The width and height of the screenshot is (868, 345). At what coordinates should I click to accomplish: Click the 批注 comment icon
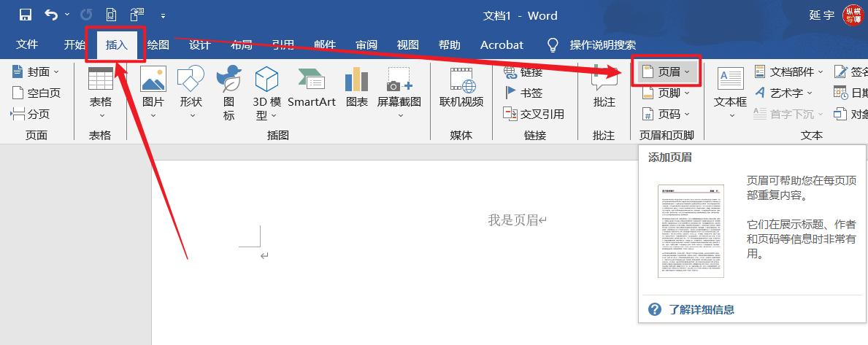[x=604, y=79]
